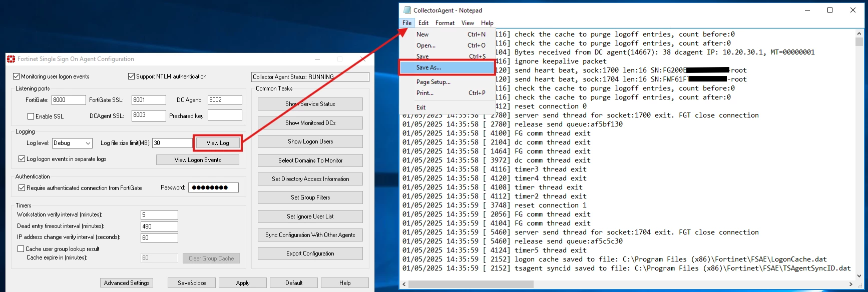
Task: Click log line containing TSAgentSyncID.dat
Action: point(627,268)
